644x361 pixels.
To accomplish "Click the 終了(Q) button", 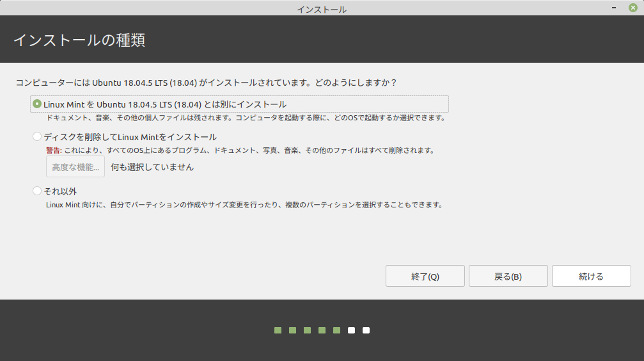I will point(425,276).
